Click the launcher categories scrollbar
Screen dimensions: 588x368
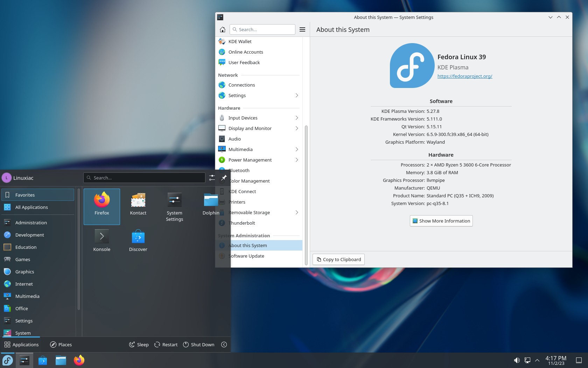click(x=79, y=250)
